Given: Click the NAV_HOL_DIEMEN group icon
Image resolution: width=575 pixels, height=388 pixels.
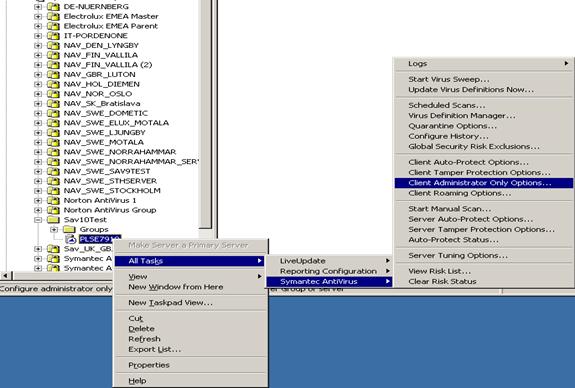Looking at the screenshot, I should [53, 84].
